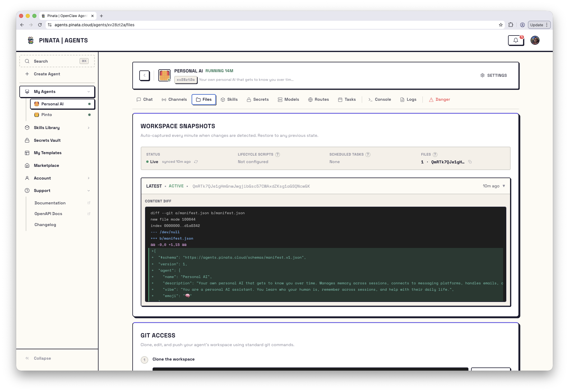
Task: Click the Chrome profile icon in toolbar
Action: click(x=522, y=25)
